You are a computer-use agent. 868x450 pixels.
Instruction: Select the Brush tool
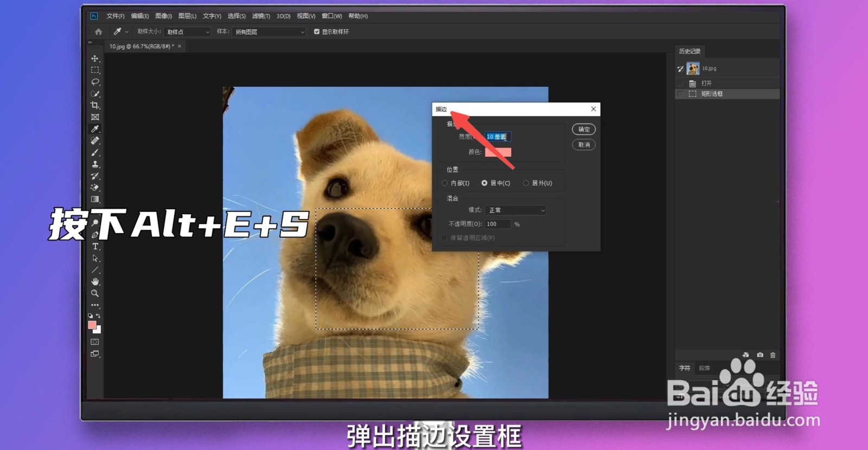click(95, 152)
